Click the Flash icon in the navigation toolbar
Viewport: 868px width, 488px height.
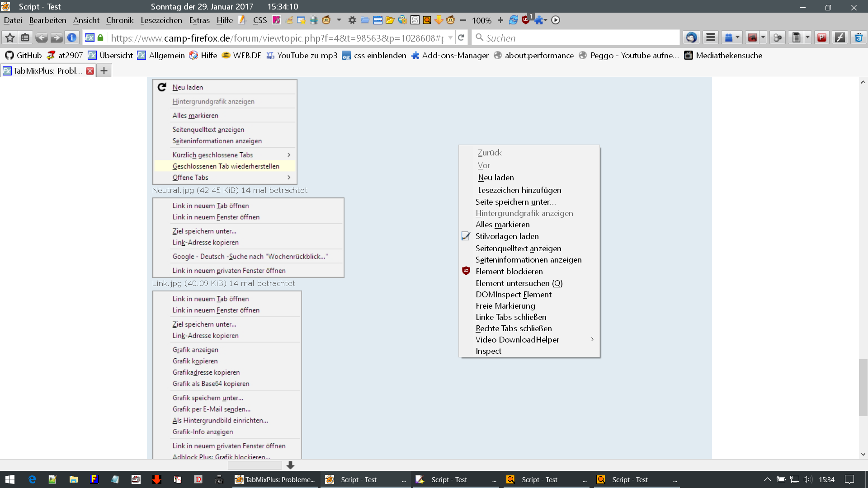pos(840,38)
